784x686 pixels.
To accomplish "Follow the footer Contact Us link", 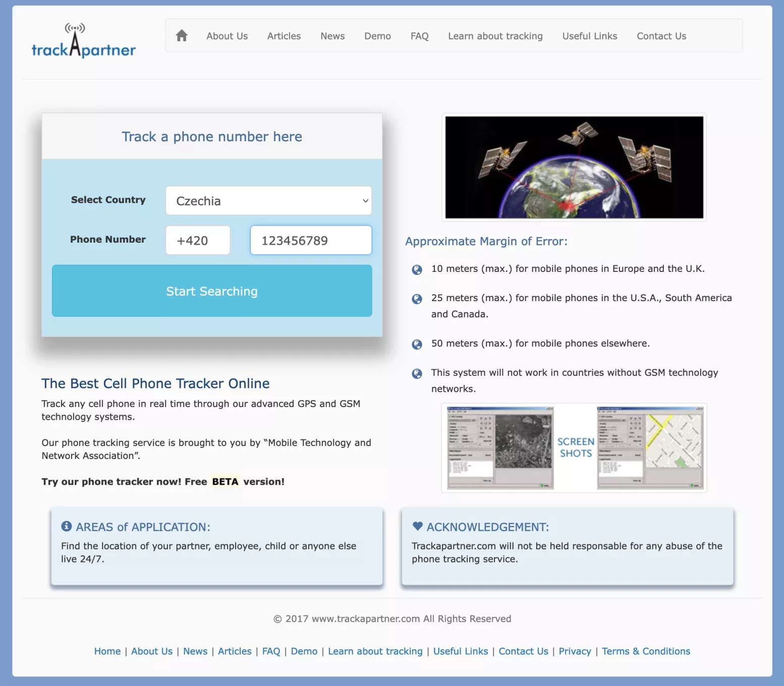I will (523, 651).
